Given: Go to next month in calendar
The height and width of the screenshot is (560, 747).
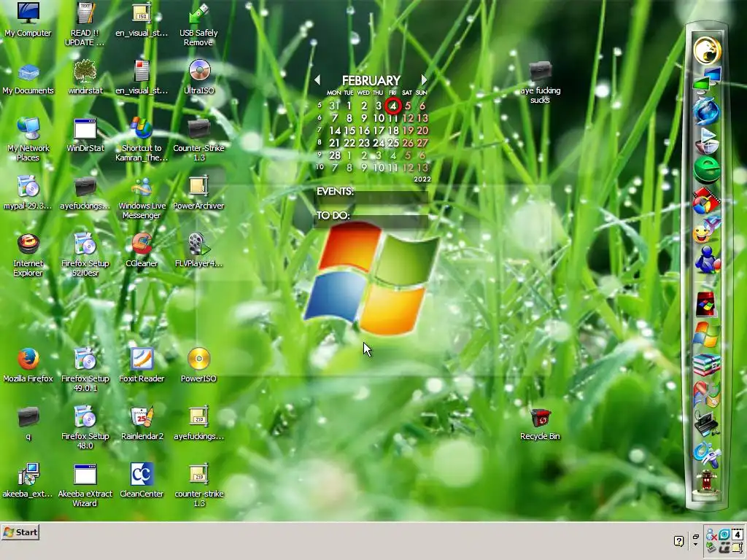Looking at the screenshot, I should pyautogui.click(x=424, y=80).
